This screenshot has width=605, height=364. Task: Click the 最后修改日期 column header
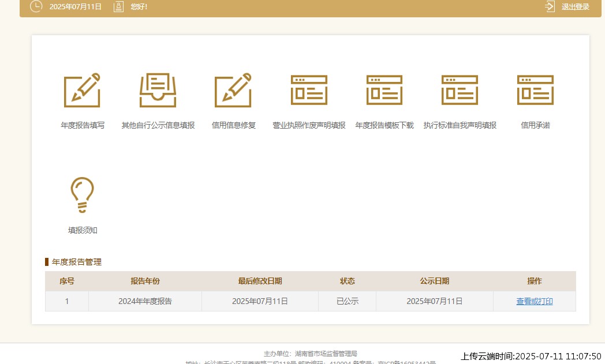point(260,281)
